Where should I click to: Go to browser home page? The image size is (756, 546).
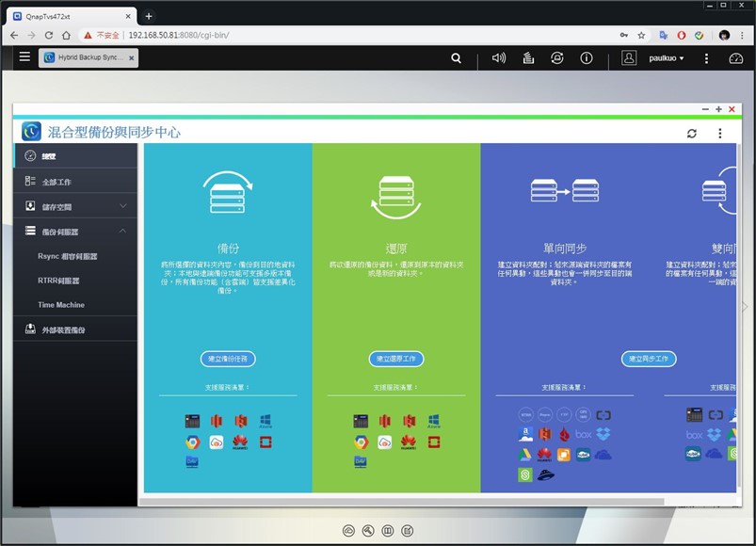click(66, 35)
